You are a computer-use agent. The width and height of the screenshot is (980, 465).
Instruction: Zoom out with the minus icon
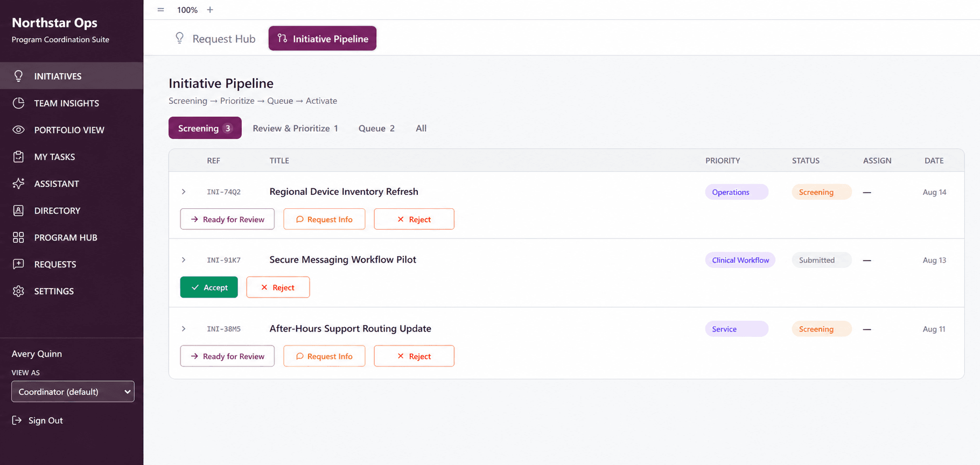point(160,10)
